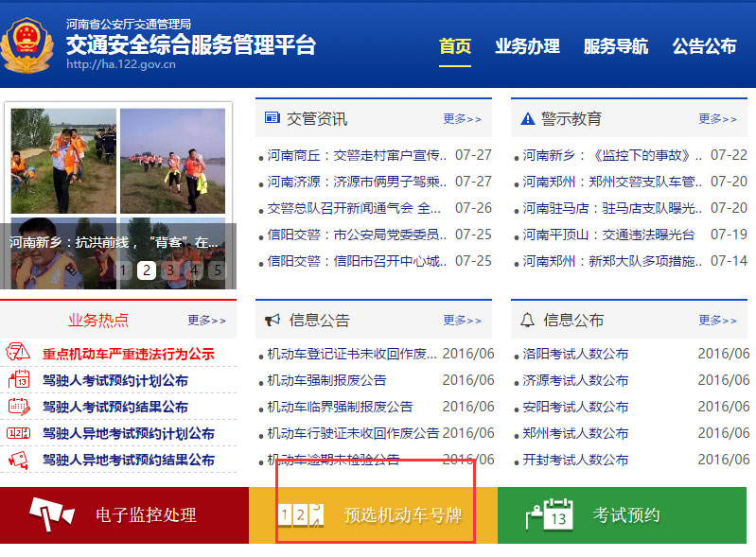The width and height of the screenshot is (756, 557).
Task: Open 驾驶人考试预约结果公布 link
Action: pos(115,408)
